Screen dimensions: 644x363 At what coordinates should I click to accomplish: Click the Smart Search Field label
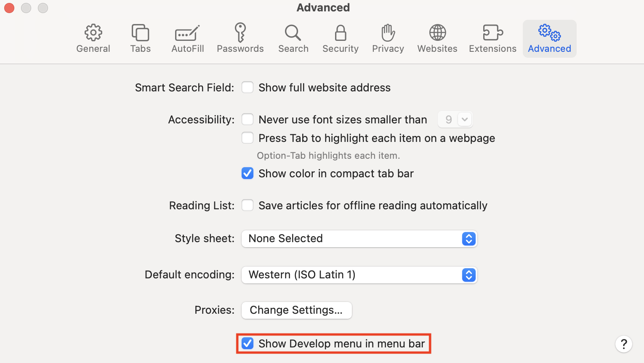(x=184, y=88)
